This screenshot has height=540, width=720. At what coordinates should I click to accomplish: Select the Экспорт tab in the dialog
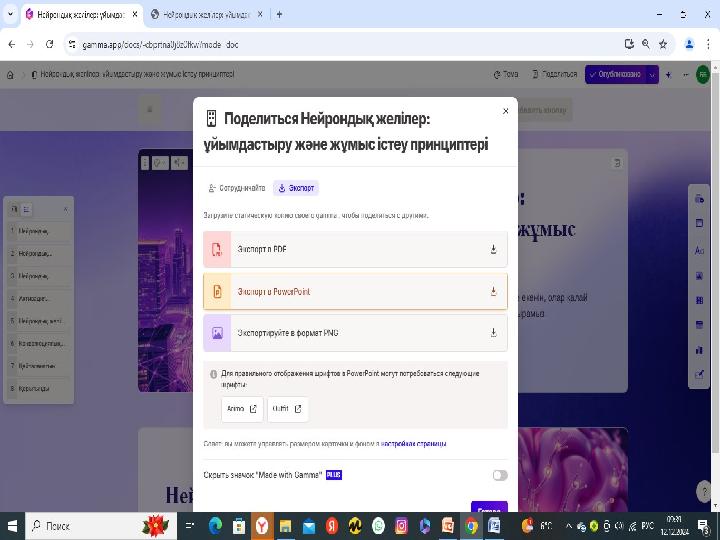tap(296, 188)
